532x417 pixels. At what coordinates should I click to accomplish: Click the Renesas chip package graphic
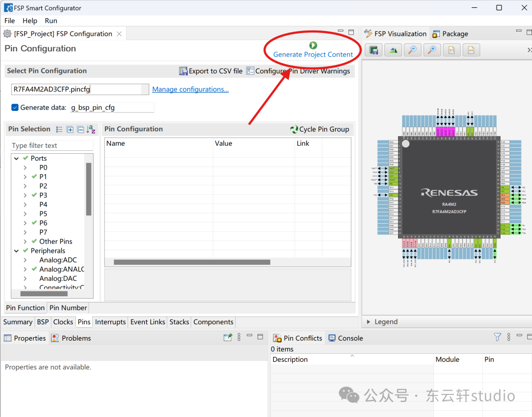pos(449,187)
